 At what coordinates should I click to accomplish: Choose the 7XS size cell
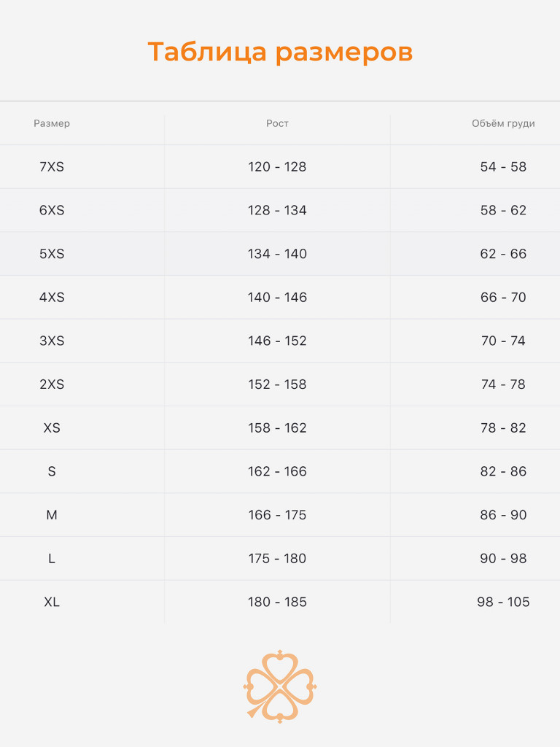pyautogui.click(x=52, y=166)
